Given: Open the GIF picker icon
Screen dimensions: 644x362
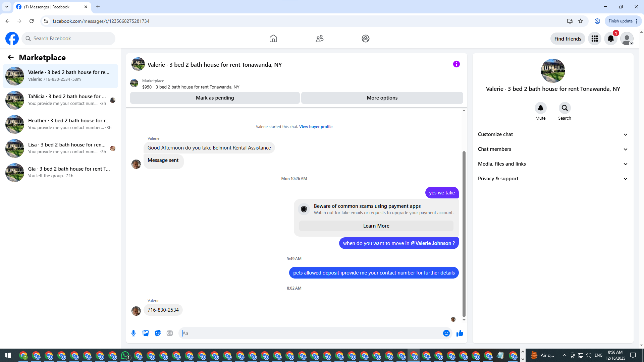Looking at the screenshot, I should tap(170, 333).
